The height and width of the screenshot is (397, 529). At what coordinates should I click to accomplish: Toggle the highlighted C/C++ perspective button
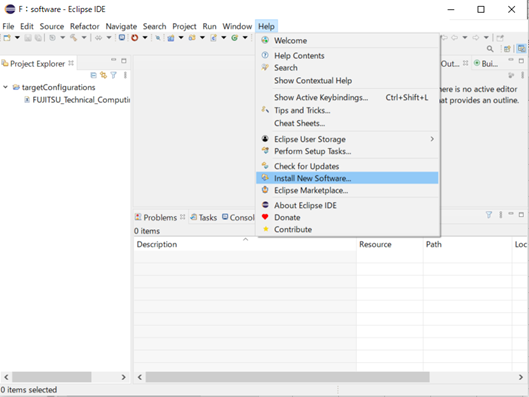521,49
